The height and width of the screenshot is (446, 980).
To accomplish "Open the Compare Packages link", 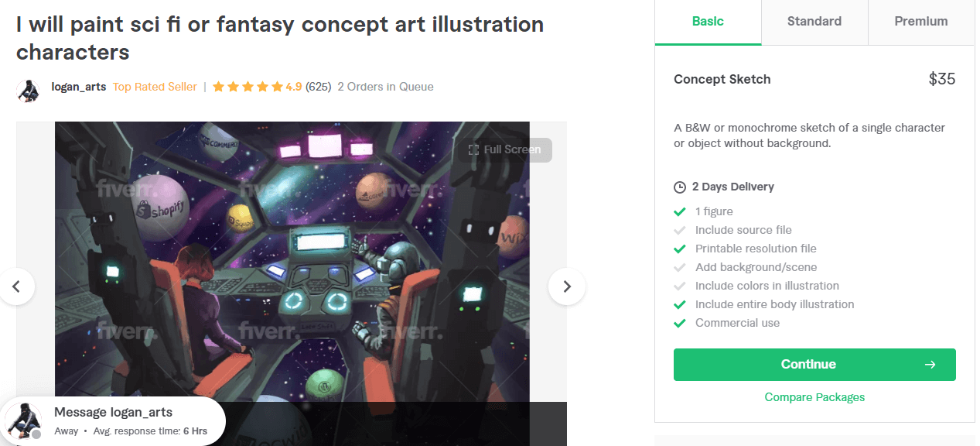I will (814, 397).
